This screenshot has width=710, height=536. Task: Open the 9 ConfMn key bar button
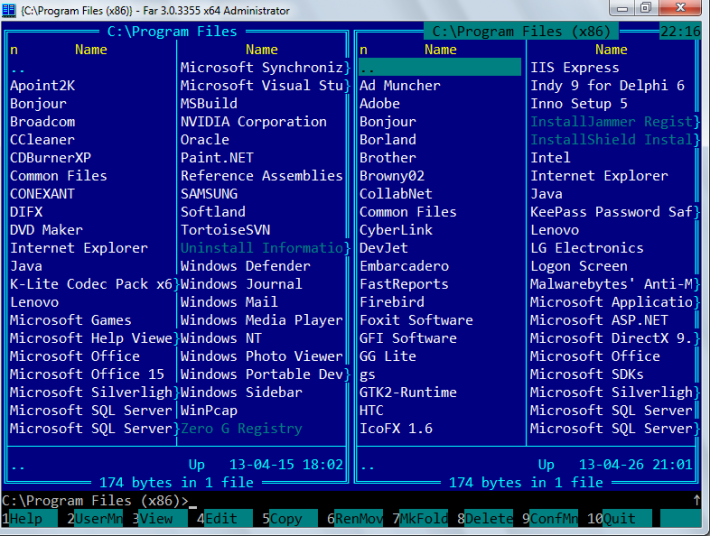(550, 518)
